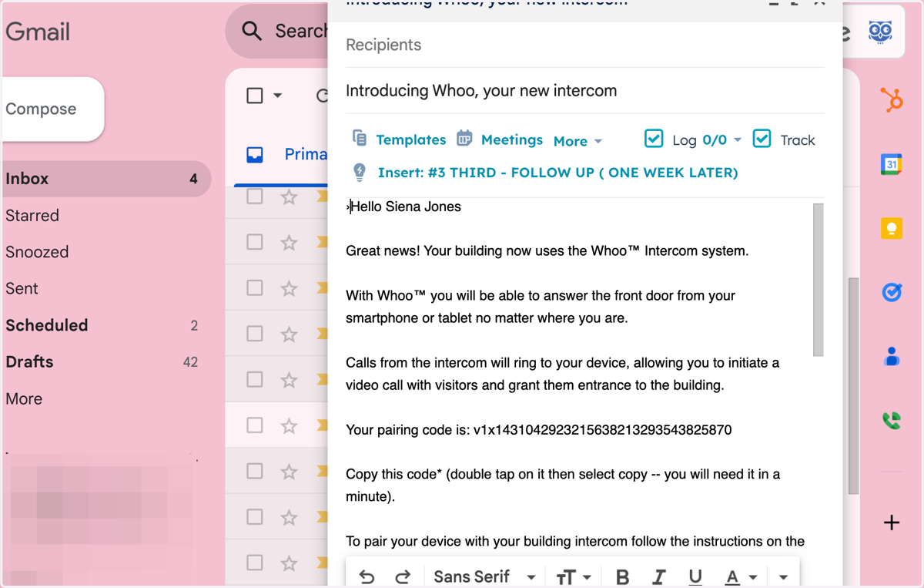Image resolution: width=924 pixels, height=588 pixels.
Task: Open Google Calendar side panel
Action: pyautogui.click(x=892, y=164)
